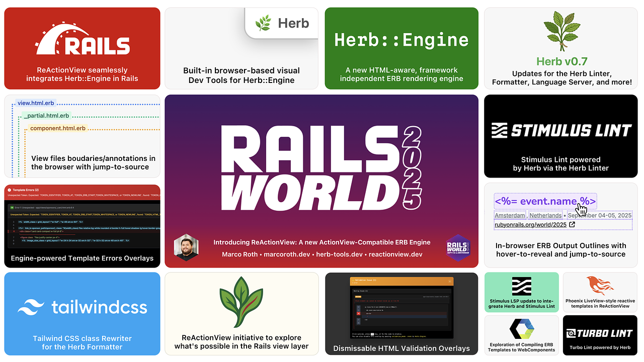Click 'Updates for the Herb Linter' caption
644x362 pixels.
[561, 78]
